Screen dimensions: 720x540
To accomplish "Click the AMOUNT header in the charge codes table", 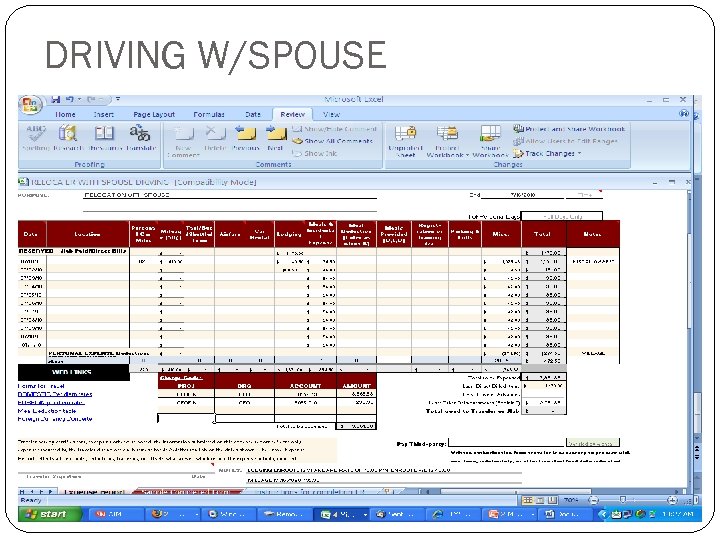I will click(x=356, y=386).
